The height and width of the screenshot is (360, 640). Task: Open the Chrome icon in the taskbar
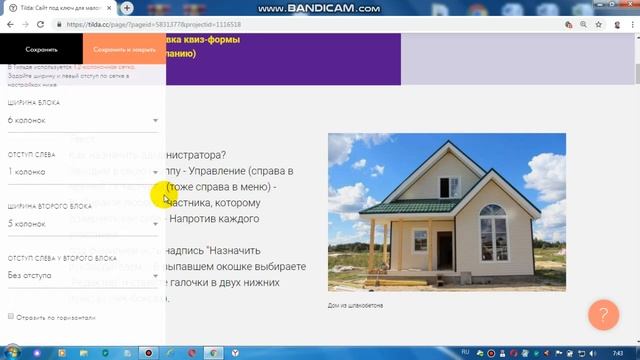coord(213,353)
